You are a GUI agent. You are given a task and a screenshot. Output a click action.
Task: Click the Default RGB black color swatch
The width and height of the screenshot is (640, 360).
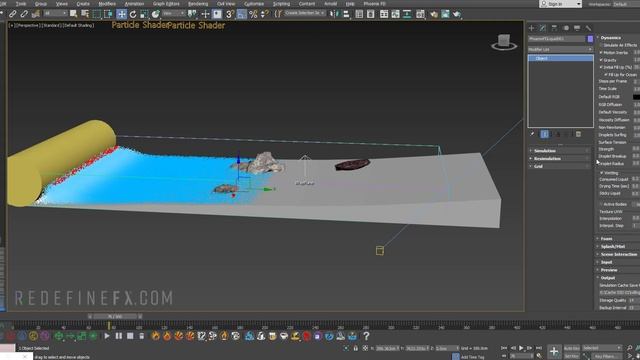tap(636, 97)
